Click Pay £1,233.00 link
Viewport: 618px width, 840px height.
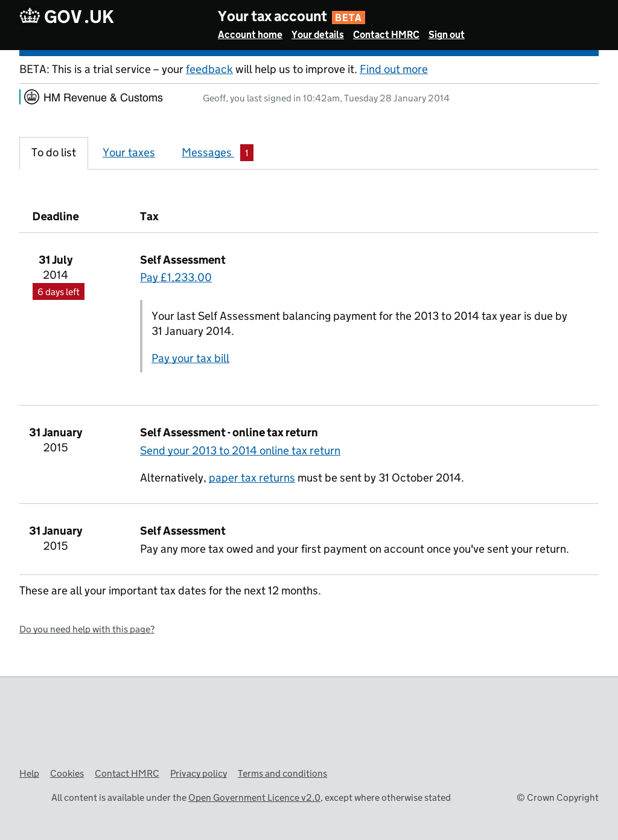[x=176, y=278]
